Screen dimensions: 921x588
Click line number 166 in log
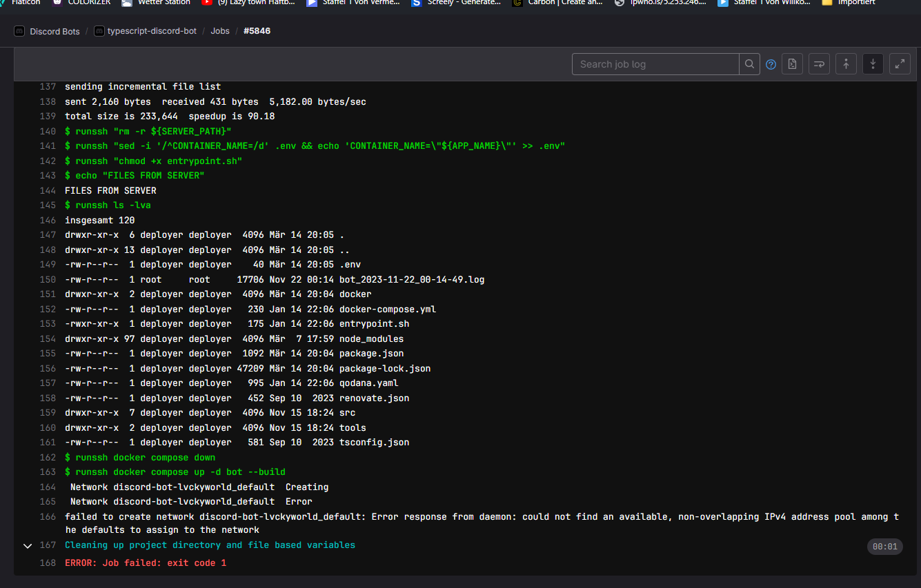48,517
